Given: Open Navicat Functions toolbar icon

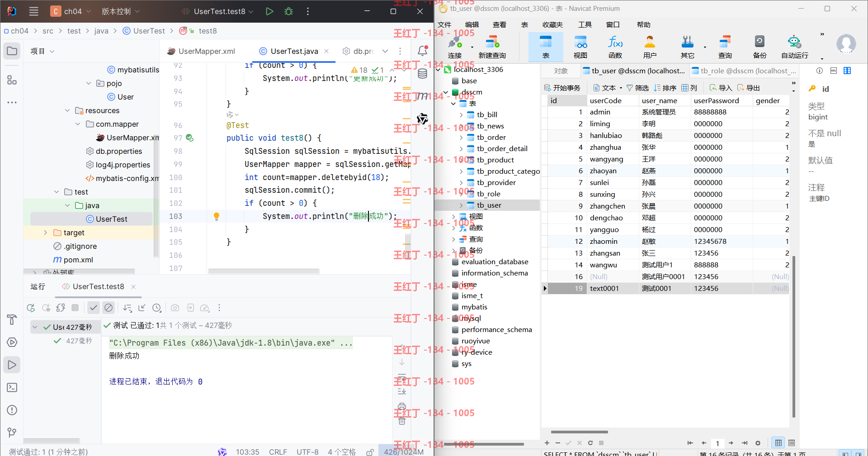Looking at the screenshot, I should (x=615, y=47).
